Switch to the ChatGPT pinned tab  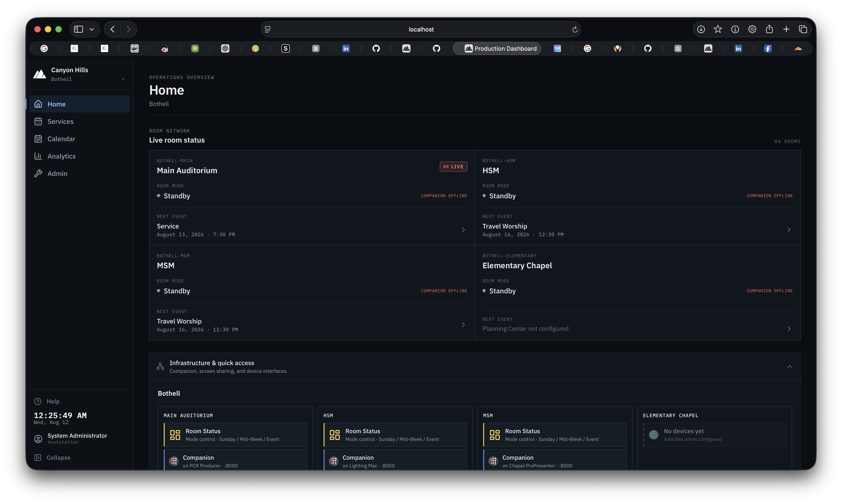(225, 49)
